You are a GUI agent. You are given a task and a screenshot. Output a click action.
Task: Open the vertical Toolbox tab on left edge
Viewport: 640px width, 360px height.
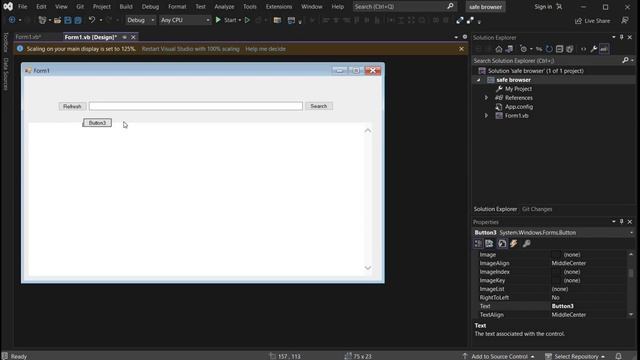tap(5, 42)
